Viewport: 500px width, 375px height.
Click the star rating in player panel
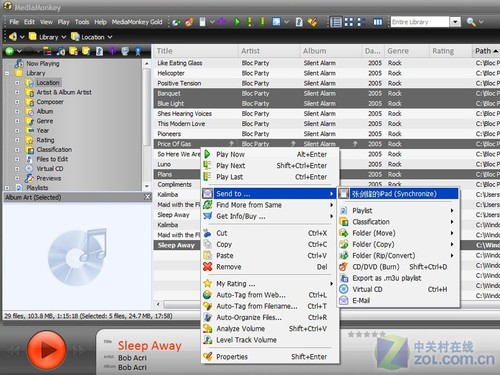point(367,334)
